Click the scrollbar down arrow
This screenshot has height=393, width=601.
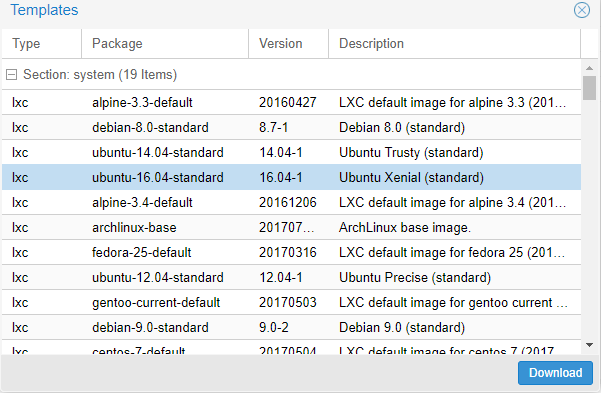pos(590,345)
